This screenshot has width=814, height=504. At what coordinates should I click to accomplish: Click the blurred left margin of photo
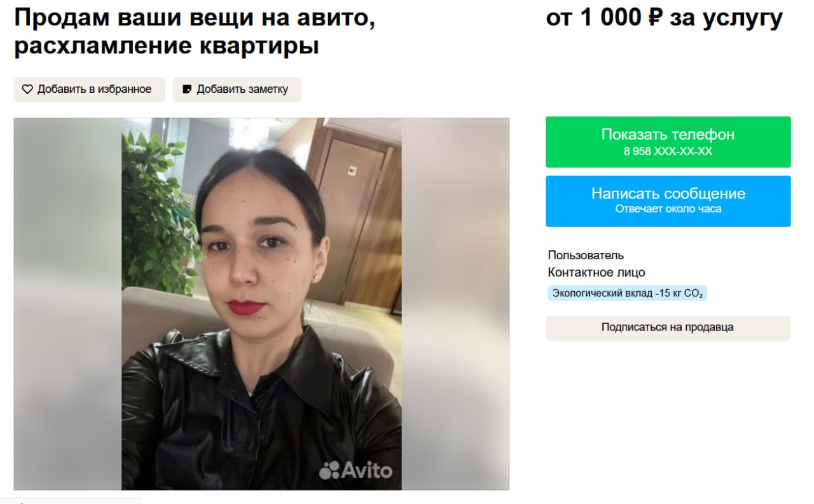coord(68,304)
